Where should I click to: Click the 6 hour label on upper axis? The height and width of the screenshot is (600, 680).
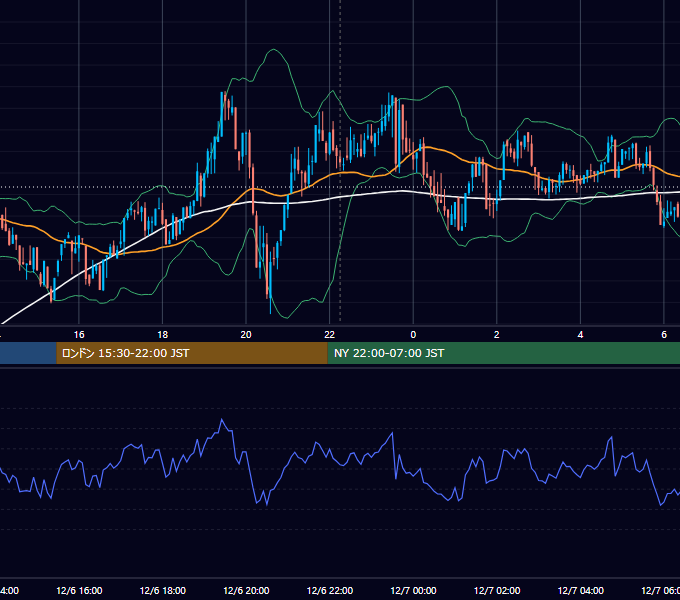click(x=664, y=335)
